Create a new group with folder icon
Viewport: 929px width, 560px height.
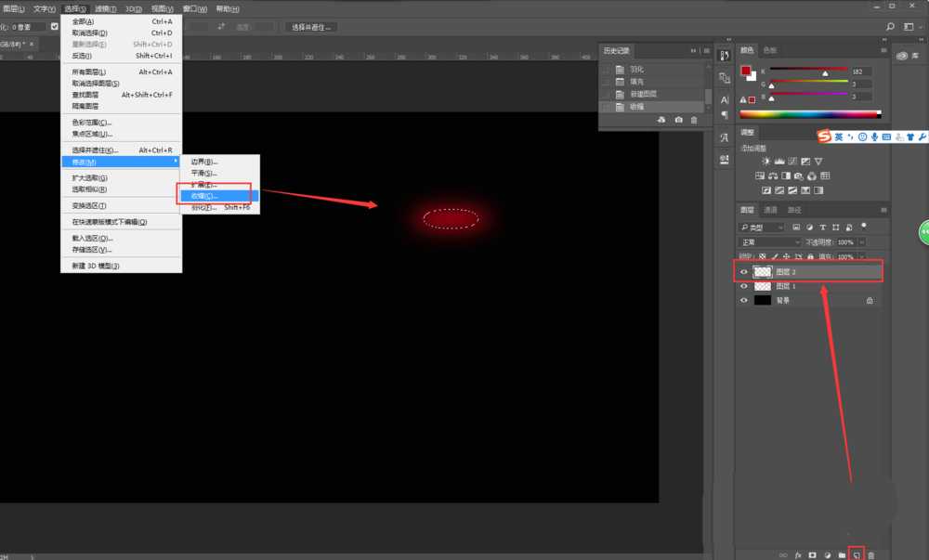pyautogui.click(x=842, y=554)
